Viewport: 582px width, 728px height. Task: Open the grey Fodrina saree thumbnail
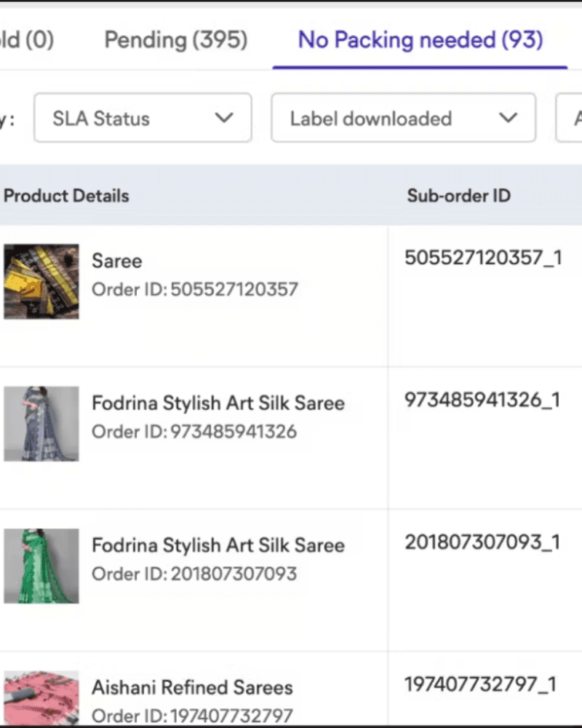point(41,424)
